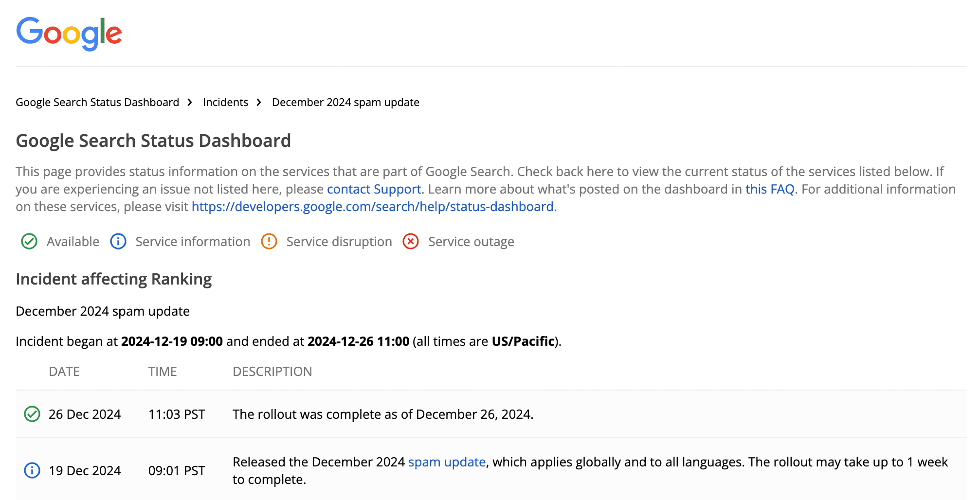The image size is (980, 500).
Task: Select Incidents in the breadcrumb trail
Action: coord(225,102)
